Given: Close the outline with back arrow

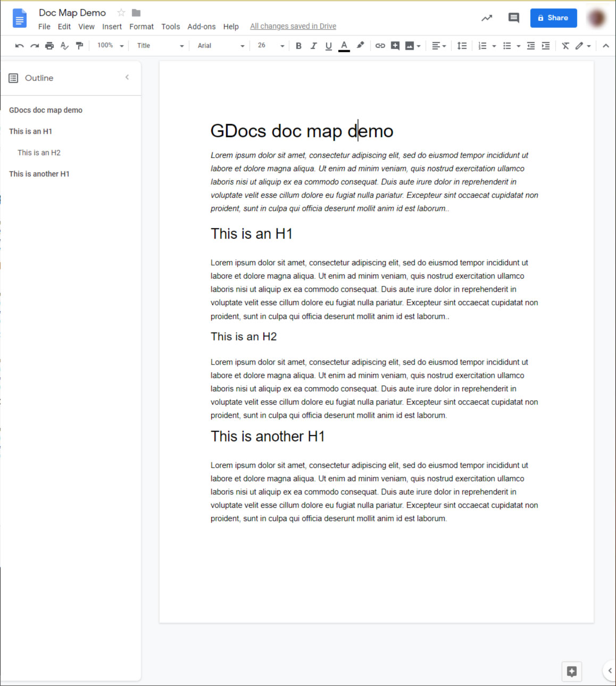Looking at the screenshot, I should [x=127, y=78].
